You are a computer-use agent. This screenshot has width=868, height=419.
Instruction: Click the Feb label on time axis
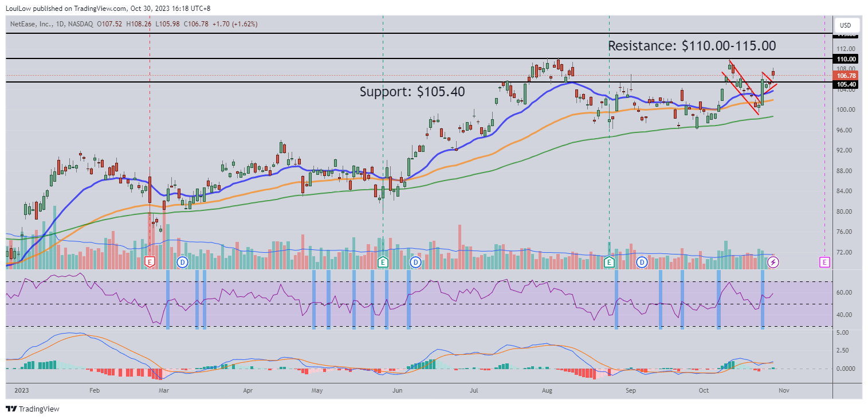[x=95, y=390]
